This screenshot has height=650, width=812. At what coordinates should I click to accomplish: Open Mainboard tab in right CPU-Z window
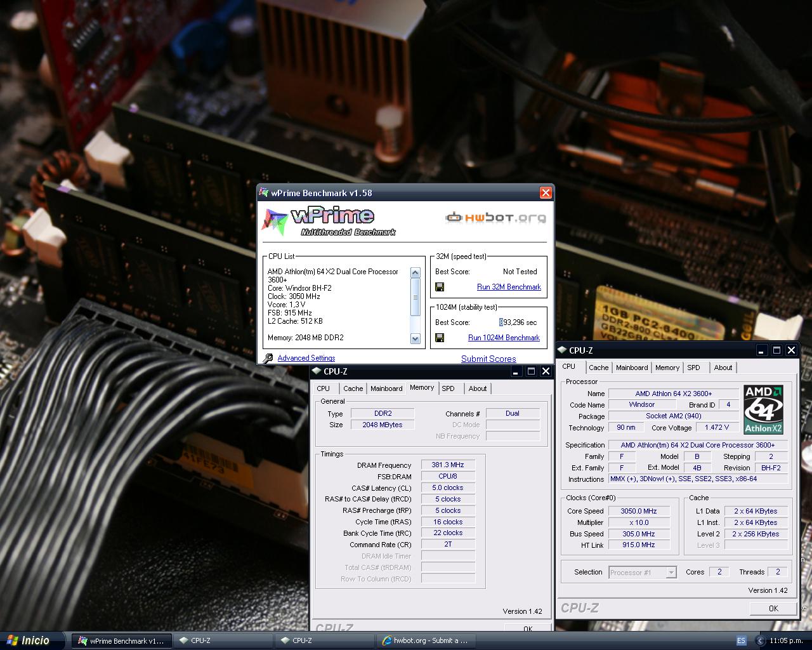[632, 368]
